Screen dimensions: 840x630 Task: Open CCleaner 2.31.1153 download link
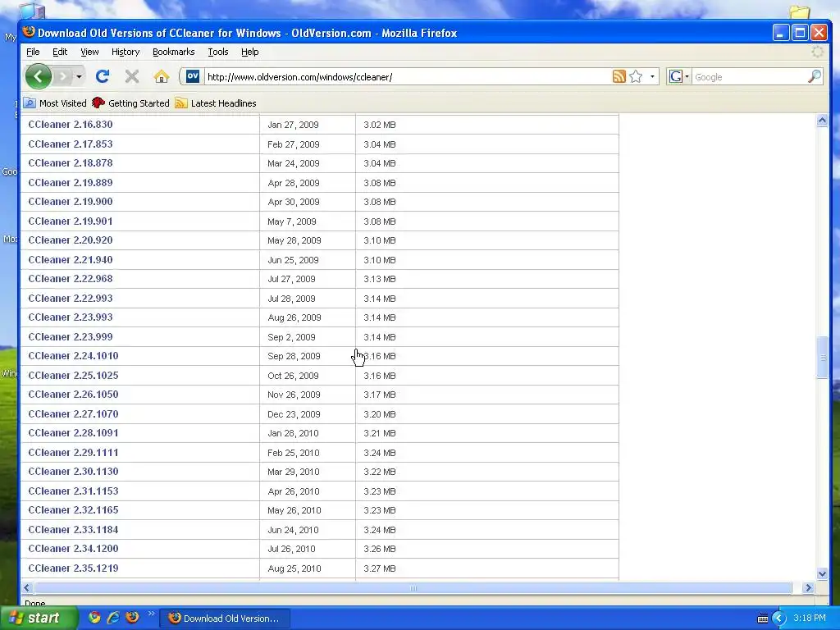[x=73, y=491]
